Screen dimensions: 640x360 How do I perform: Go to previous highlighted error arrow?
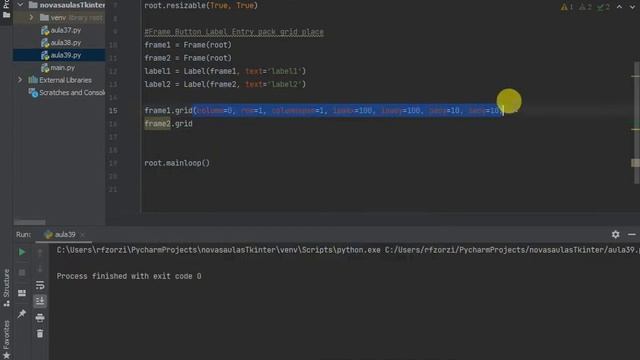point(620,7)
